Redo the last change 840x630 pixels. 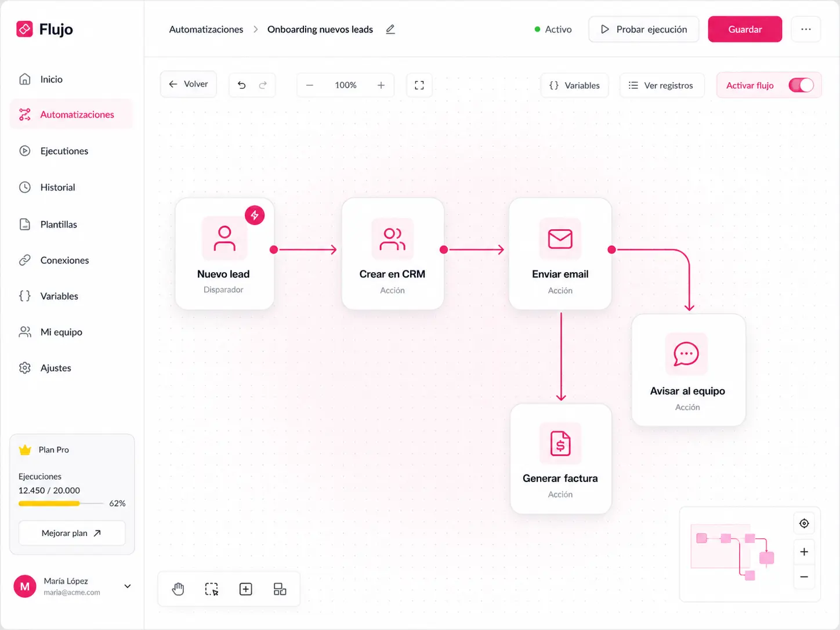coord(263,85)
